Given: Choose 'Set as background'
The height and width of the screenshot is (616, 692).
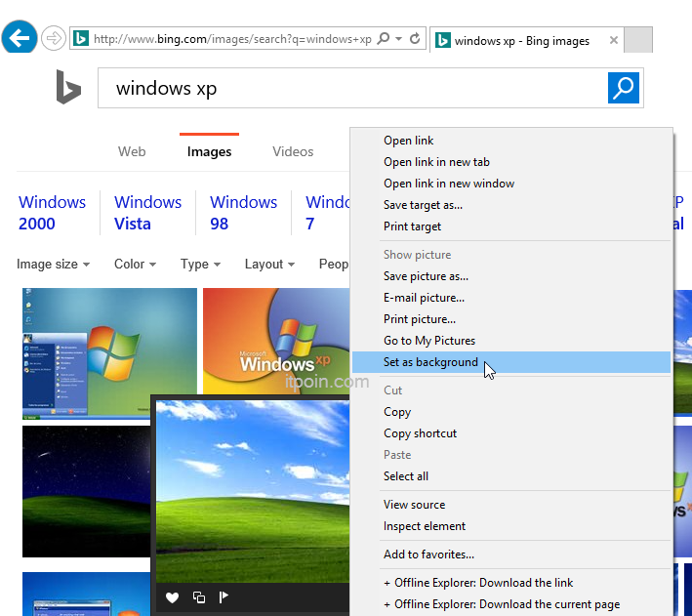Looking at the screenshot, I should click(x=511, y=362).
